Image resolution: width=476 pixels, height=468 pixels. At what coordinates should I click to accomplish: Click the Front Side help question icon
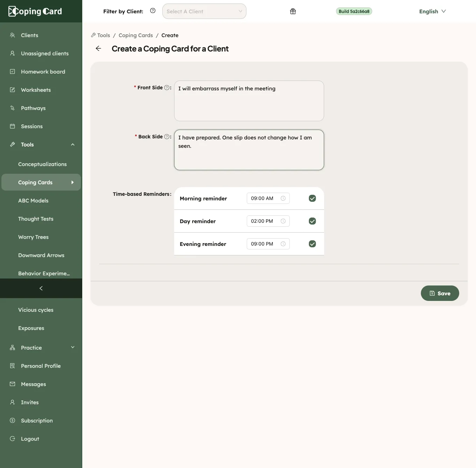167,88
